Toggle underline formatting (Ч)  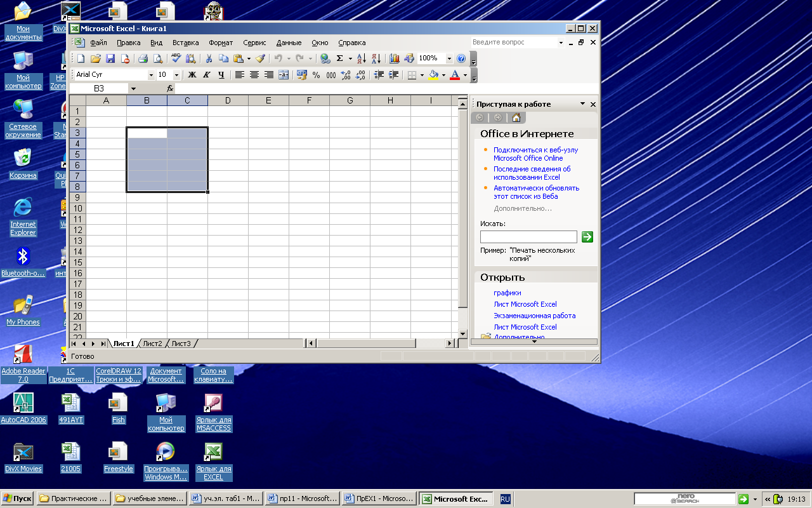(221, 75)
